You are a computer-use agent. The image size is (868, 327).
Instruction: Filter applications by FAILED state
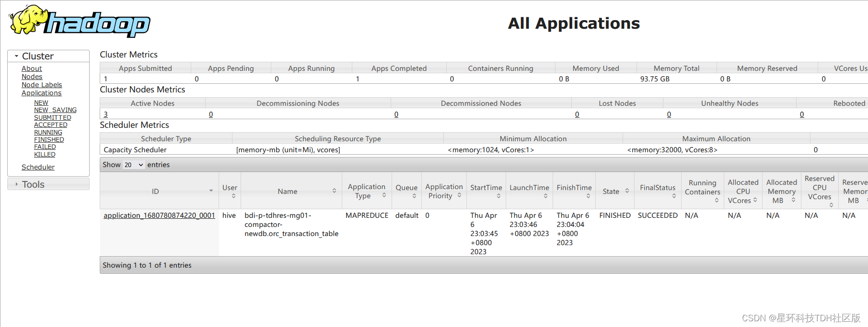[45, 147]
